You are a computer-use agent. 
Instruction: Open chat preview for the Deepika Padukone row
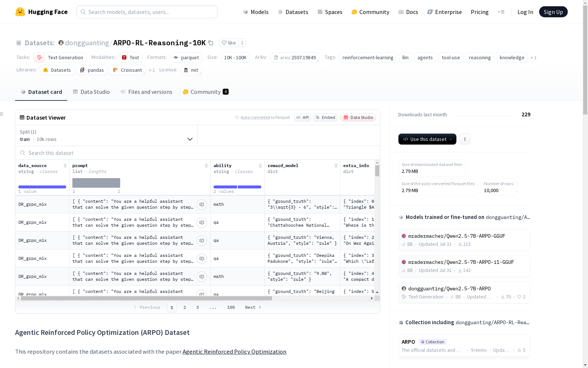202,259
